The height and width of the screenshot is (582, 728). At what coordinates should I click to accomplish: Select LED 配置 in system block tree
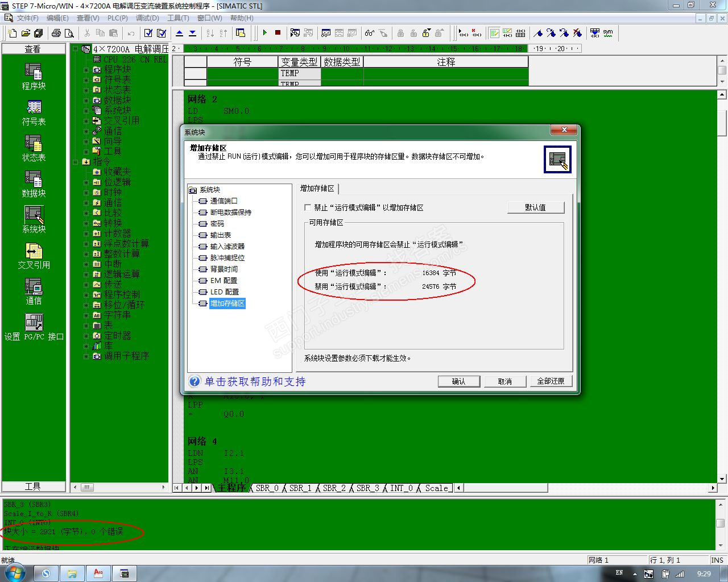pos(224,292)
